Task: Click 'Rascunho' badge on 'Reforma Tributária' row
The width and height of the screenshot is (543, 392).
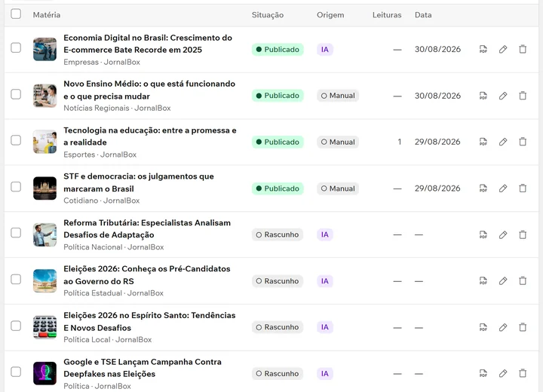Action: click(278, 234)
